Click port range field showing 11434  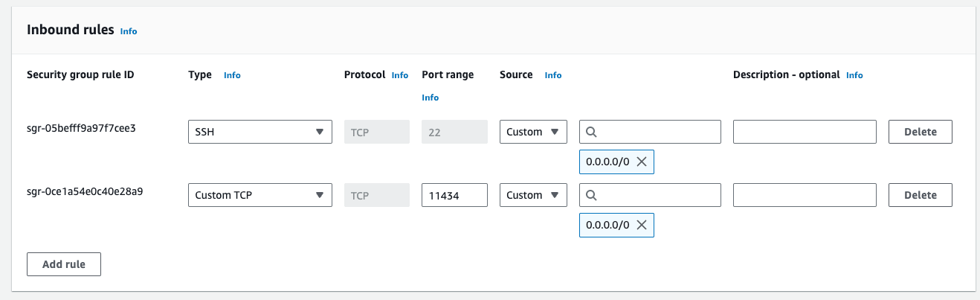(454, 195)
